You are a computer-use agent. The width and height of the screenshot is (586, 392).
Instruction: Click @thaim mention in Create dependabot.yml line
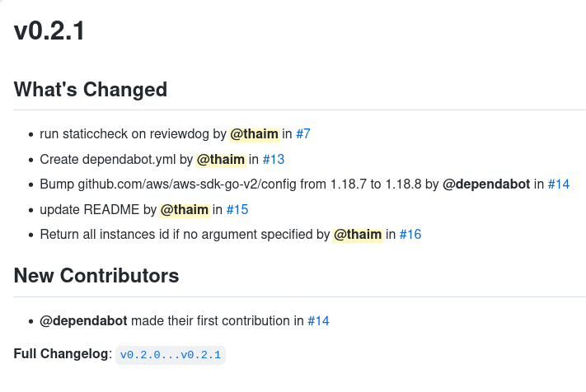(x=221, y=160)
